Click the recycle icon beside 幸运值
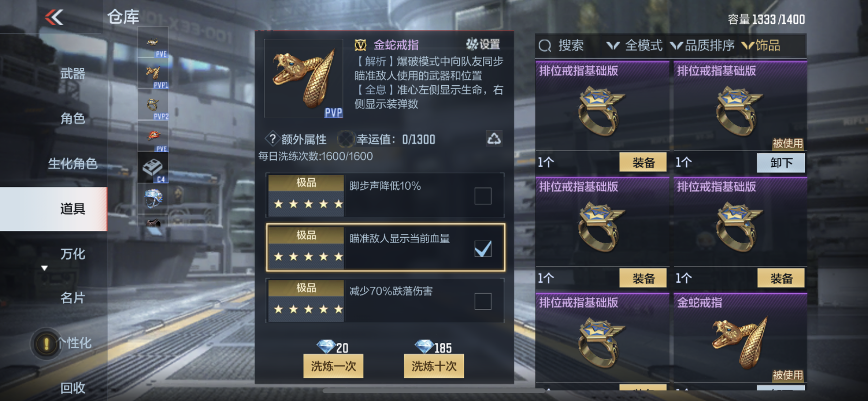 coord(494,139)
